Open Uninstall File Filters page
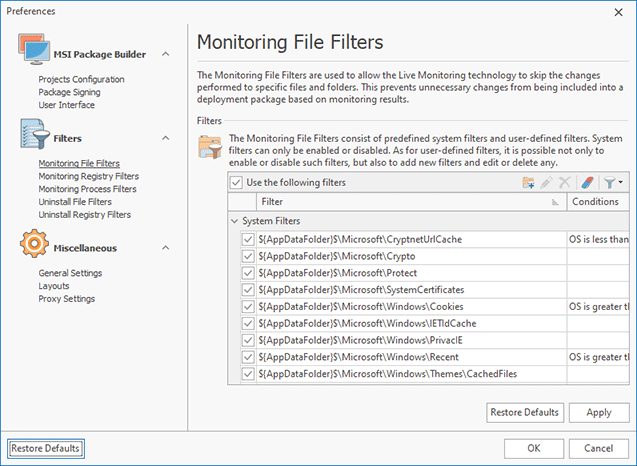The width and height of the screenshot is (637, 466). point(75,202)
